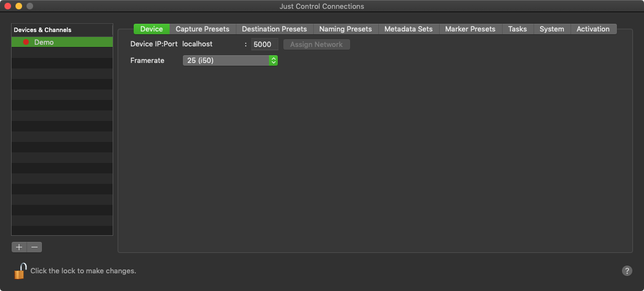Click the Framerate label
The width and height of the screenshot is (644, 291).
tap(147, 60)
